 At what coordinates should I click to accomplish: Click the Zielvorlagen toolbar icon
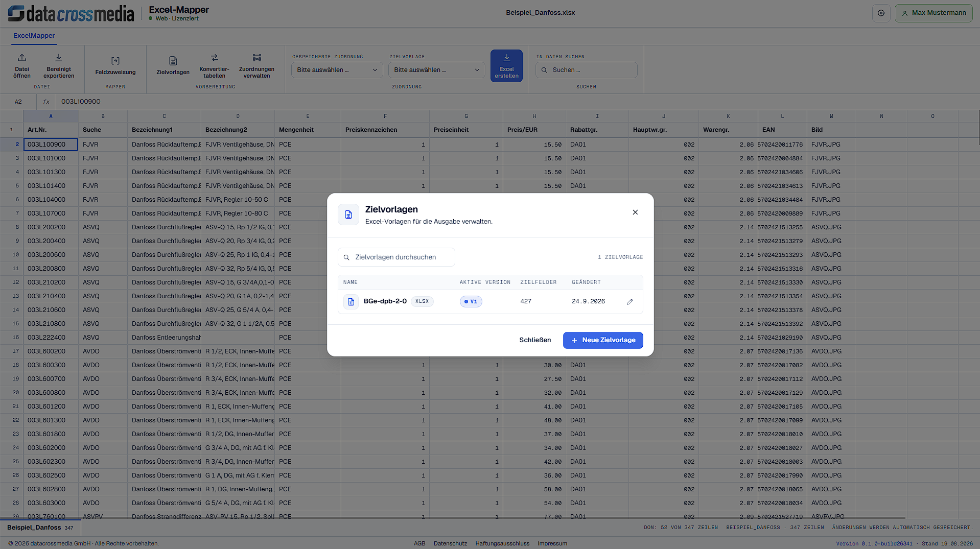[x=173, y=61]
